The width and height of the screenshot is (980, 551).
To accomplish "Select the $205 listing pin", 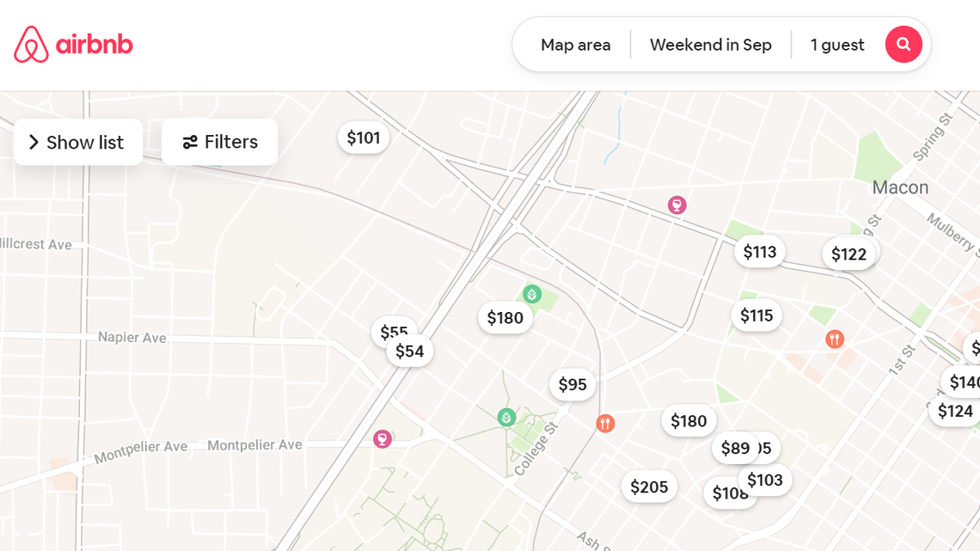I will [x=649, y=487].
